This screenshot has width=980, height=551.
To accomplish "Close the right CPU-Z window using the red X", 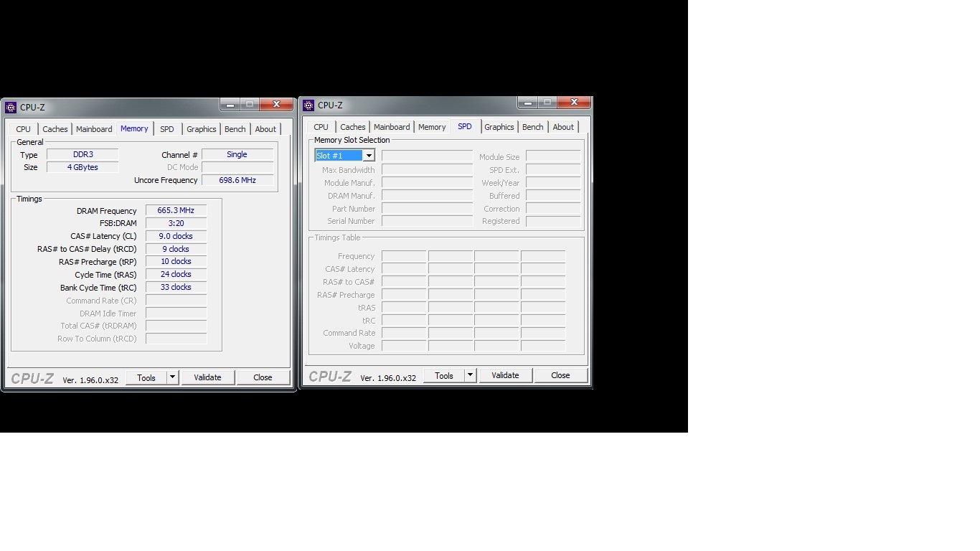I will [574, 103].
